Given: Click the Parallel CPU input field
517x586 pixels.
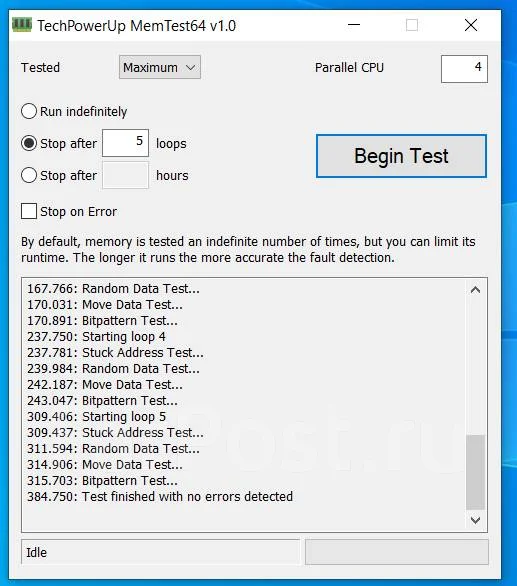Looking at the screenshot, I should click(x=464, y=69).
